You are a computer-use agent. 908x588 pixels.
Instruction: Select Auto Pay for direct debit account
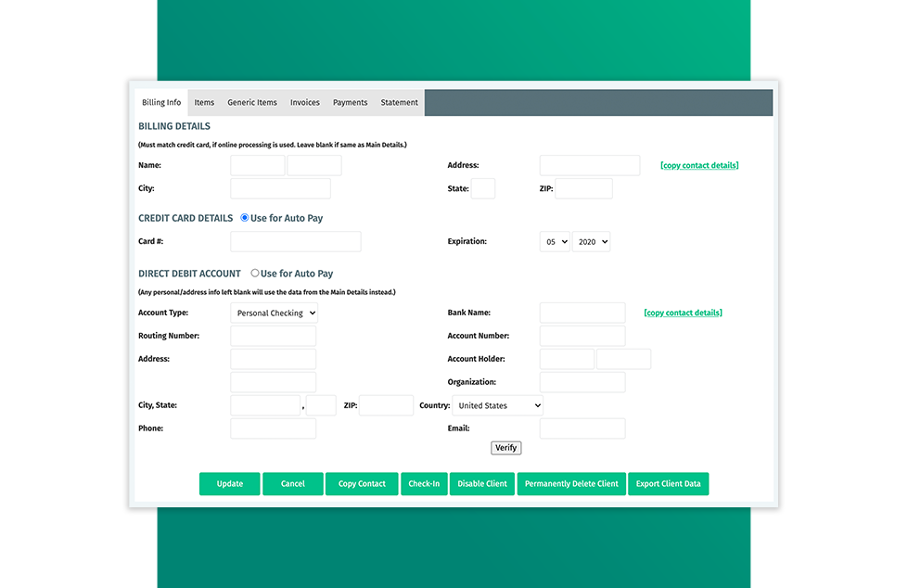pos(255,274)
